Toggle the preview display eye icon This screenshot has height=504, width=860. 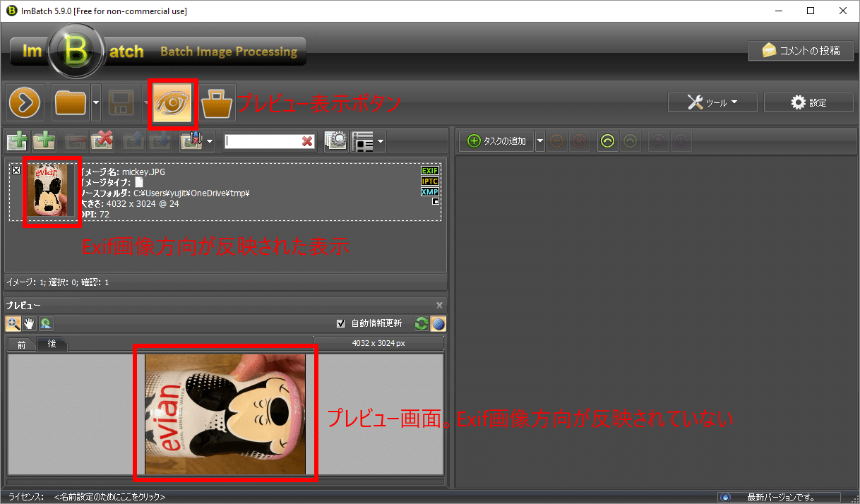(x=173, y=103)
